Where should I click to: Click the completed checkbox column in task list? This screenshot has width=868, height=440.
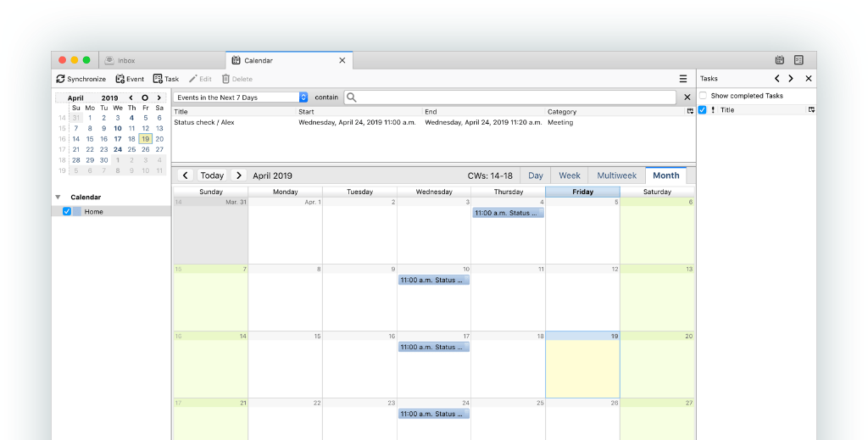(x=702, y=110)
